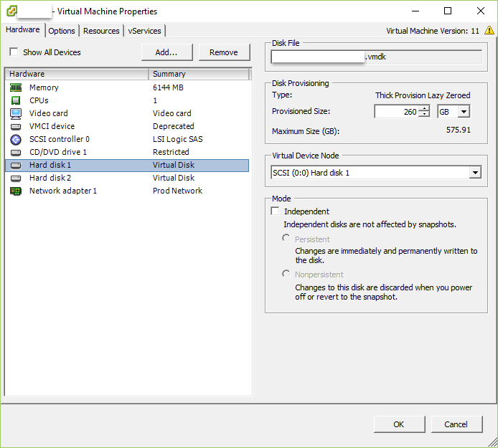Switch to the Options tab

click(62, 31)
